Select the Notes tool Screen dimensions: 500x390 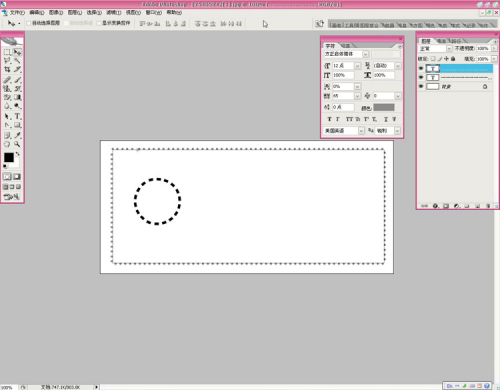7,135
